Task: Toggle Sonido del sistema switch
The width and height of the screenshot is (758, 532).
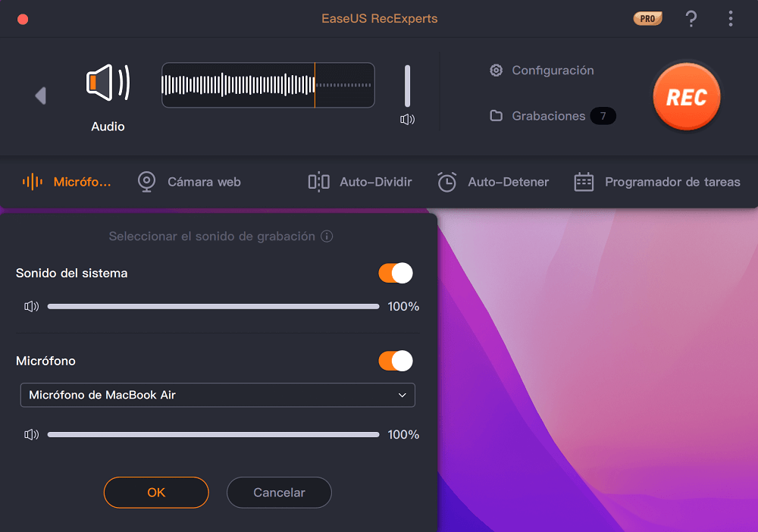Action: click(x=396, y=273)
